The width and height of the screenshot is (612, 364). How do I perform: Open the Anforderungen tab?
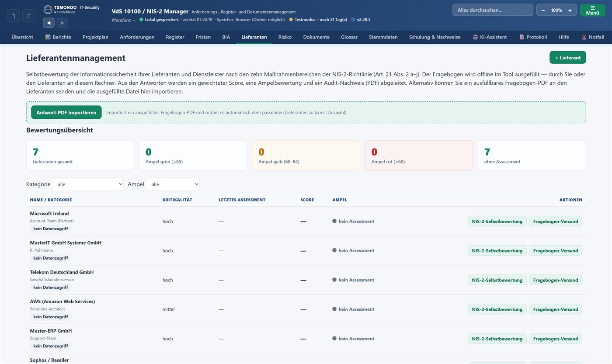pyautogui.click(x=137, y=37)
